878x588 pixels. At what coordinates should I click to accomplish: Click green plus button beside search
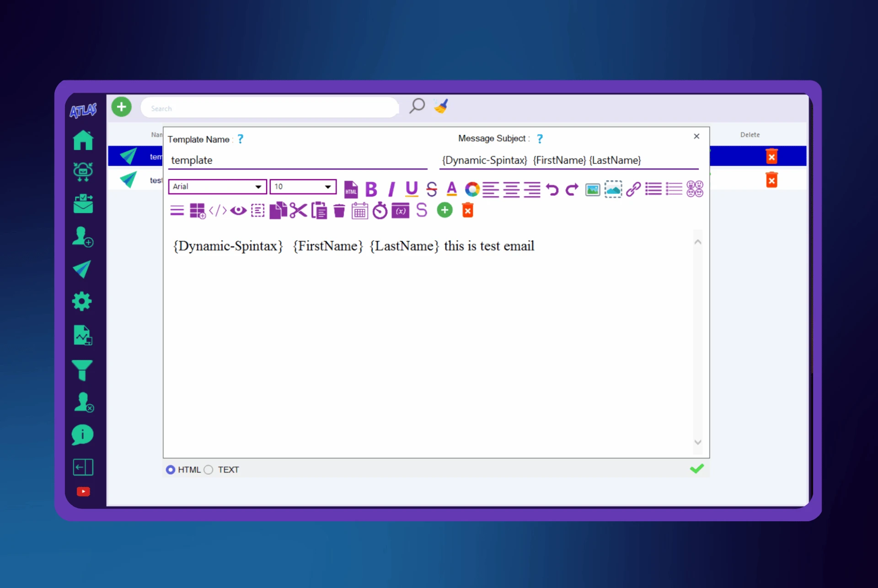click(122, 107)
